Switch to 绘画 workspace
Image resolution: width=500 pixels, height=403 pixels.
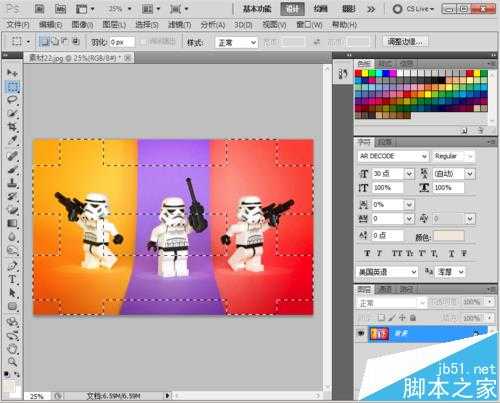pyautogui.click(x=321, y=9)
